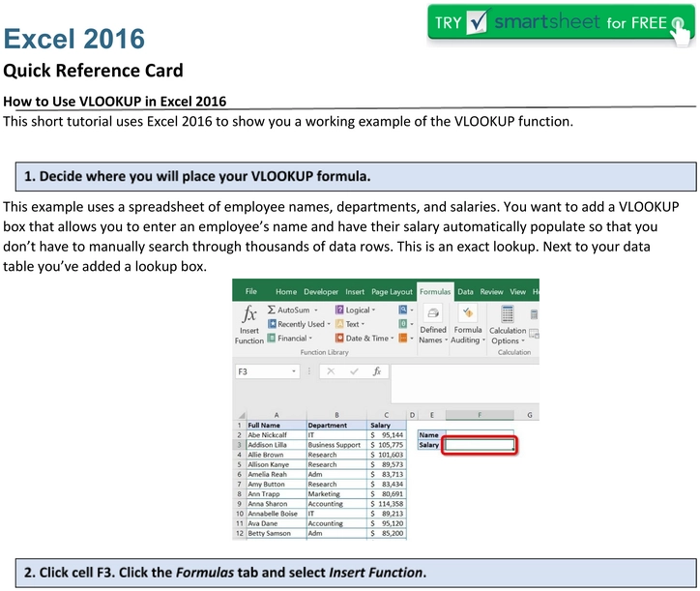This screenshot has height=591, width=700.
Task: Click the 'Name' label cell in column E
Action: (431, 434)
